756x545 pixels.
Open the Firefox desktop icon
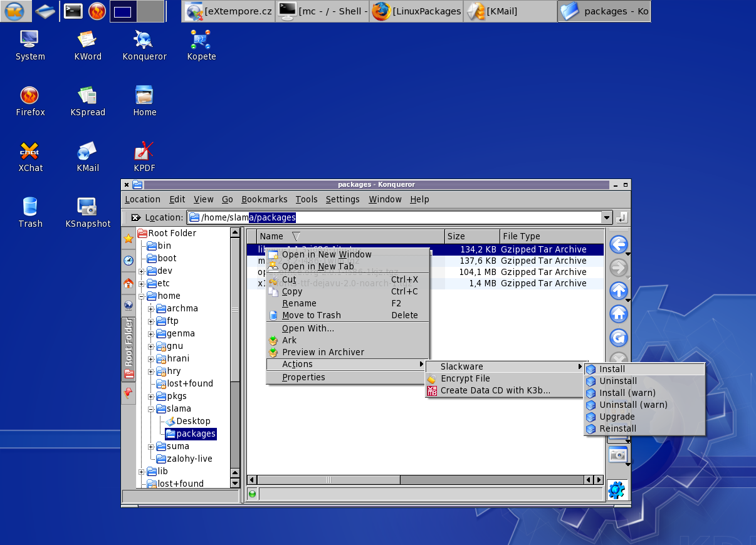[x=30, y=102]
